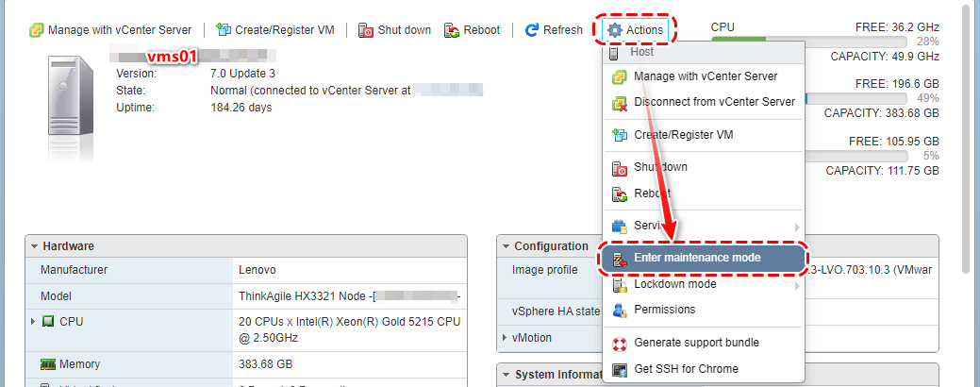Click the Reboot toolbar icon
The height and width of the screenshot is (387, 980).
(x=452, y=30)
